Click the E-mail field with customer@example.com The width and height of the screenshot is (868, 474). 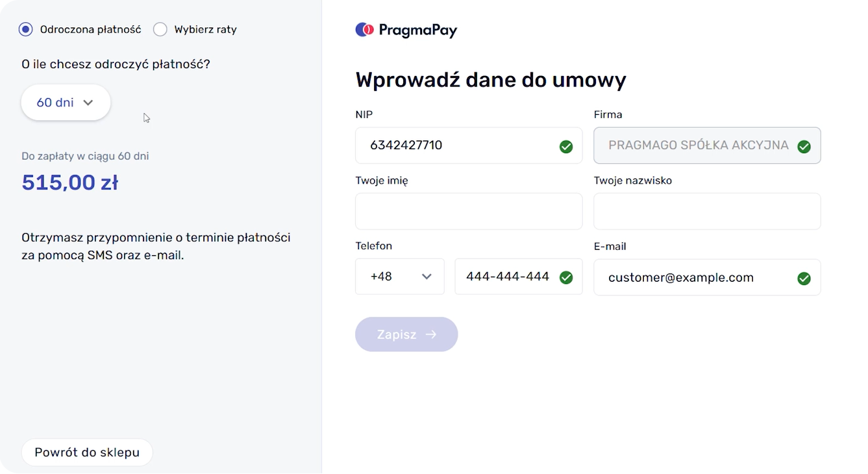click(x=695, y=277)
